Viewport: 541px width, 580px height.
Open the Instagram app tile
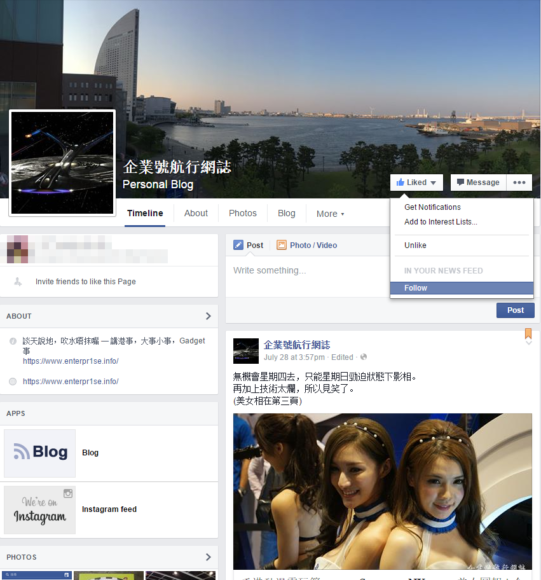[x=40, y=510]
